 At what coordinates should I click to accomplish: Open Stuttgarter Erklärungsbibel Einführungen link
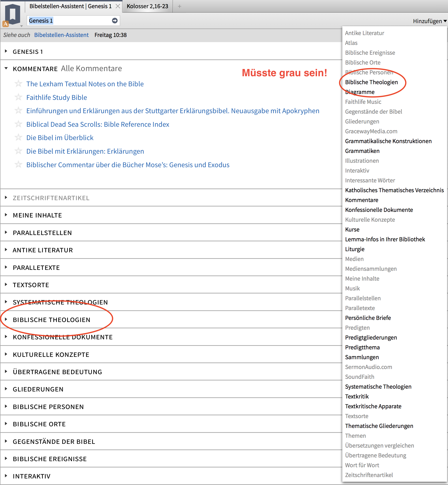point(173,111)
